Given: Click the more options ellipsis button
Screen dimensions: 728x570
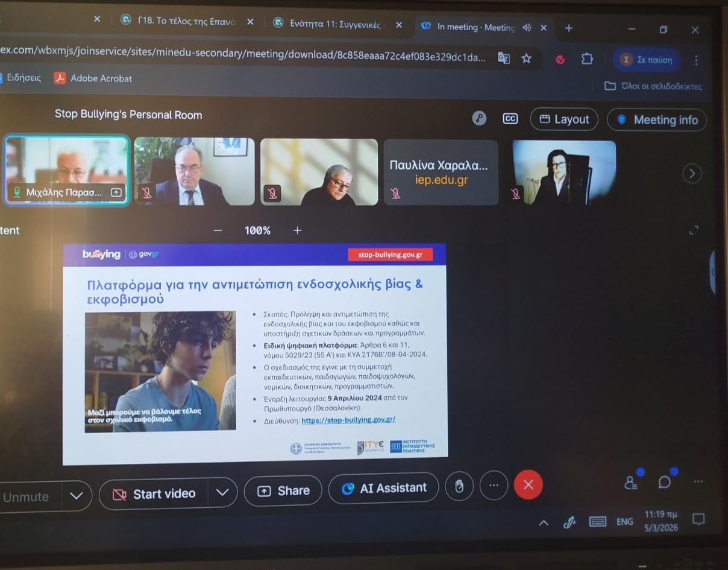Looking at the screenshot, I should point(494,486).
